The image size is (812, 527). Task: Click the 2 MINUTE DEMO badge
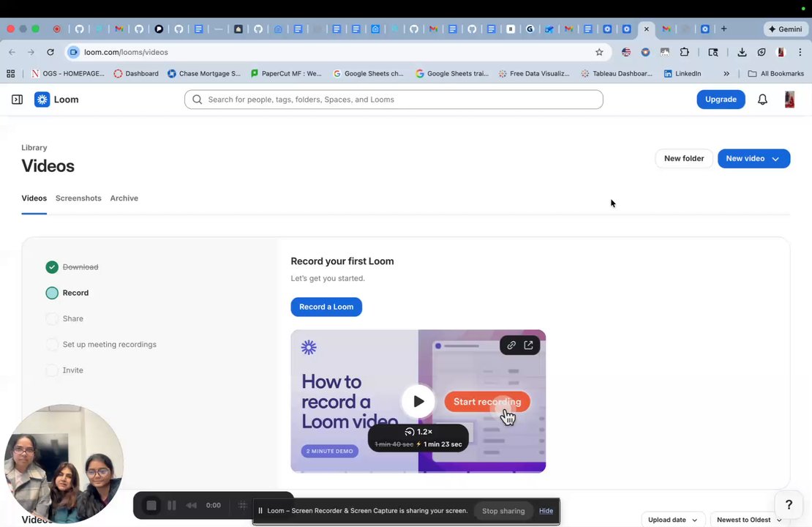[329, 451]
